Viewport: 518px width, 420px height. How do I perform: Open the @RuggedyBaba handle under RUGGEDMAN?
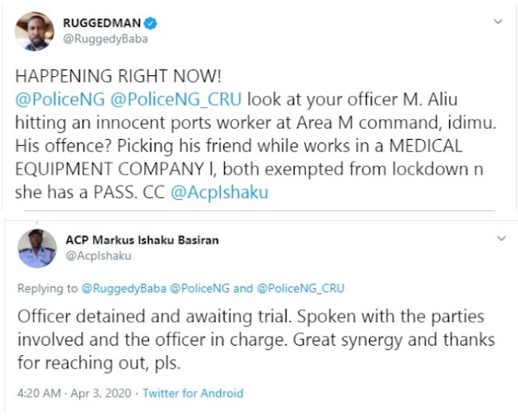pyautogui.click(x=105, y=39)
